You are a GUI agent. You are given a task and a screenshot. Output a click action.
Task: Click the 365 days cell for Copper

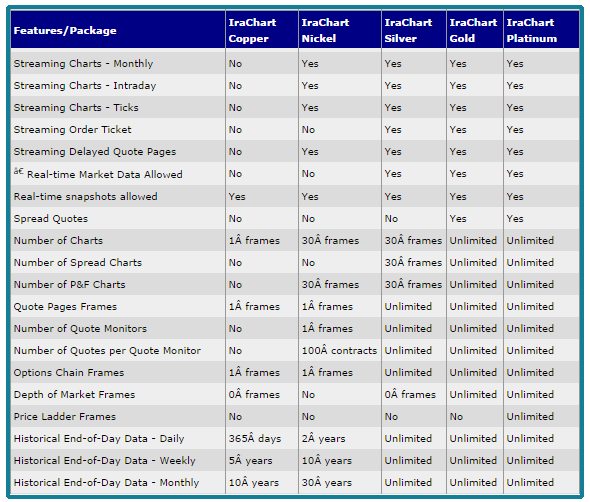coord(255,438)
